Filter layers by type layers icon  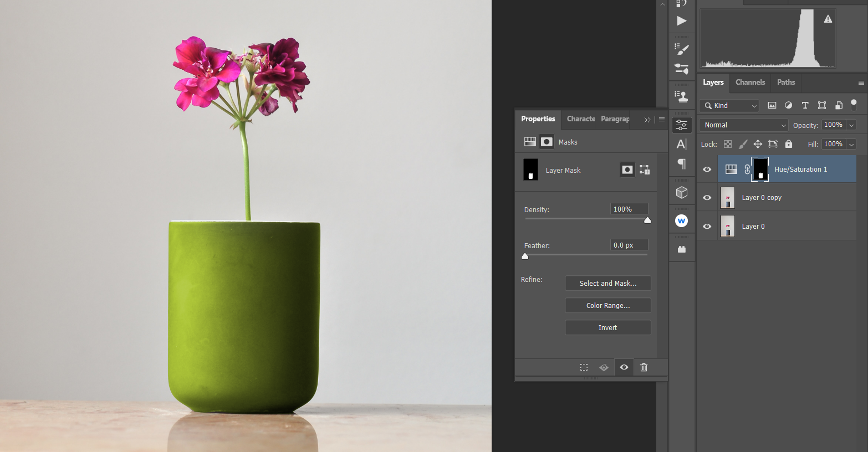click(x=805, y=105)
